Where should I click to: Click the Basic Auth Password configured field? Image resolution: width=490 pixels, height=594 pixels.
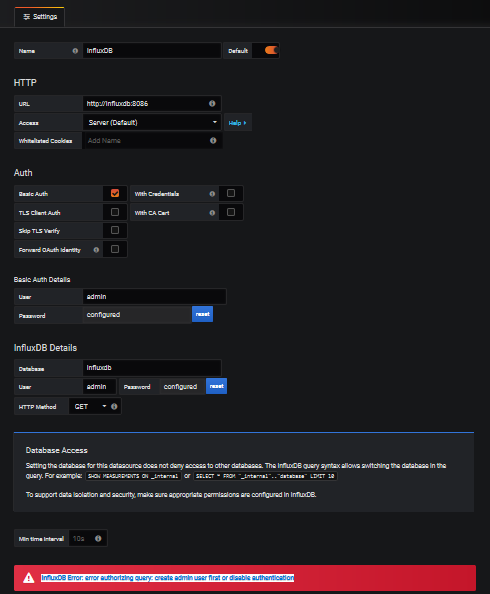[137, 315]
